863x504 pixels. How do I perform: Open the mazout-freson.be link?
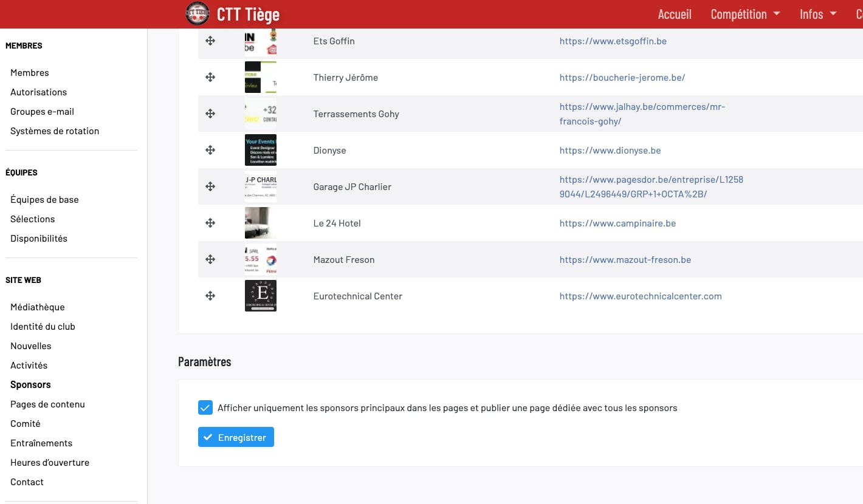[625, 260]
